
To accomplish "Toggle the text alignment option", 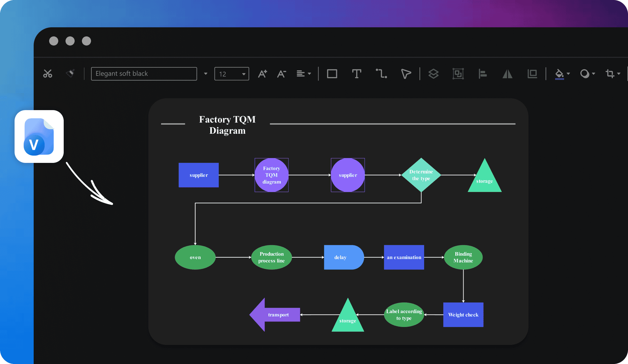I will (304, 73).
